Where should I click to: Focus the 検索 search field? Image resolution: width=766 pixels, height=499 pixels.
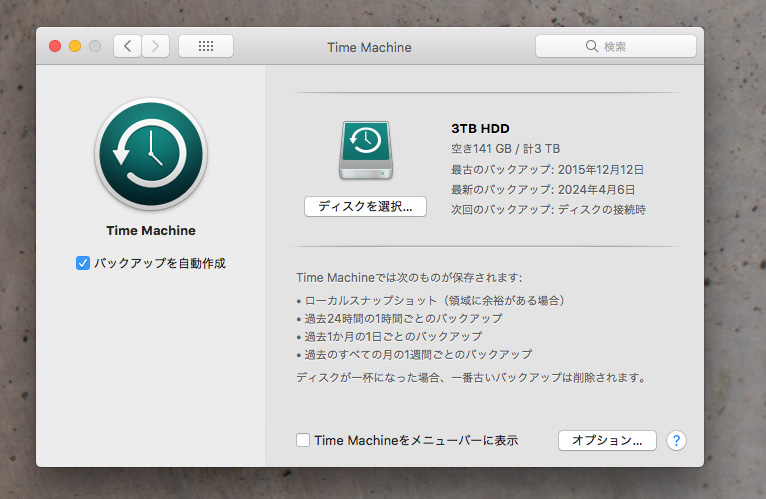(616, 46)
